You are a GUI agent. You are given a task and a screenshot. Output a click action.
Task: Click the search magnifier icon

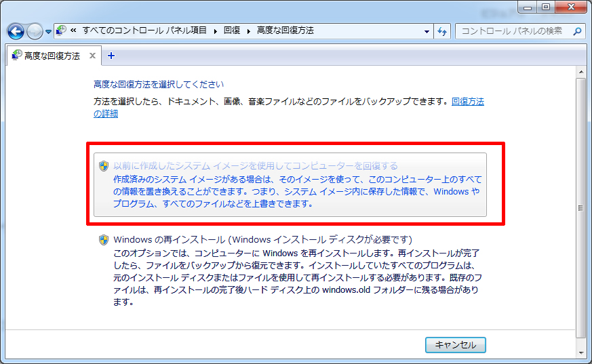coord(578,31)
